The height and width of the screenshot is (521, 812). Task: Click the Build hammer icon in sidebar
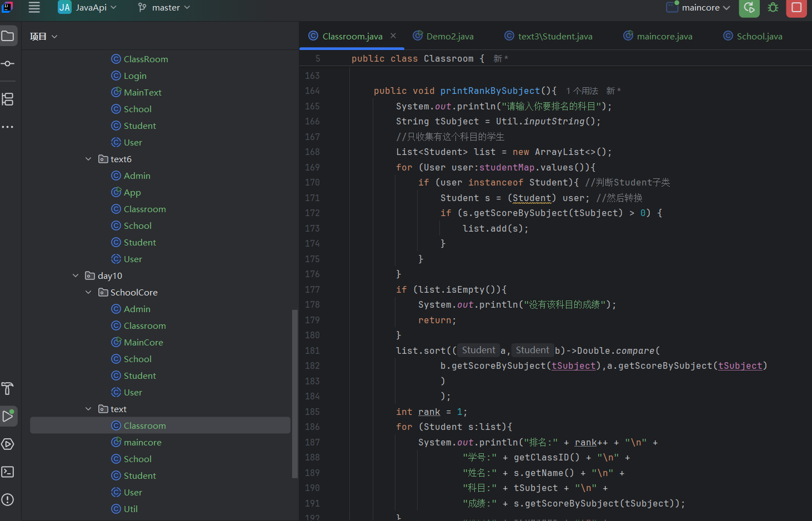point(8,388)
